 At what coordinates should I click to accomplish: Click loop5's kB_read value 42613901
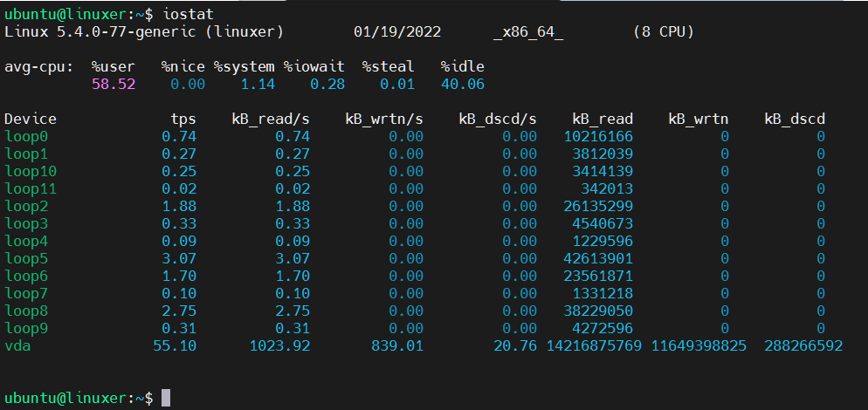(x=598, y=258)
